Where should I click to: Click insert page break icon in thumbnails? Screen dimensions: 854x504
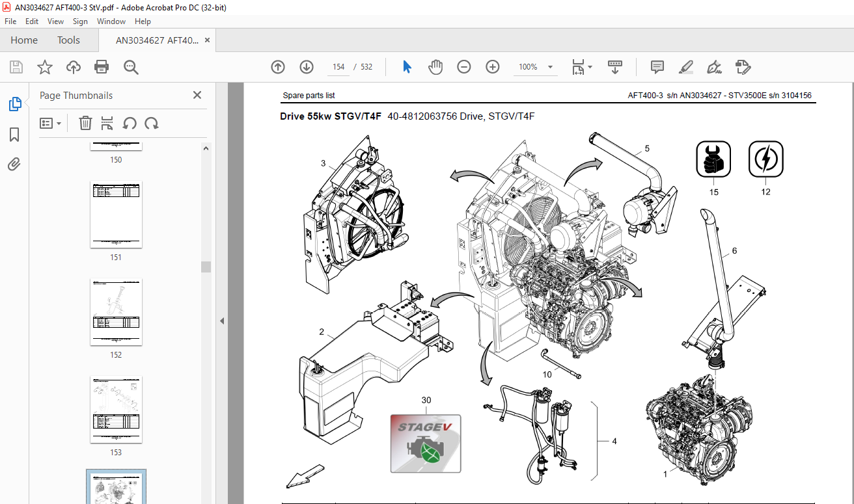(107, 123)
